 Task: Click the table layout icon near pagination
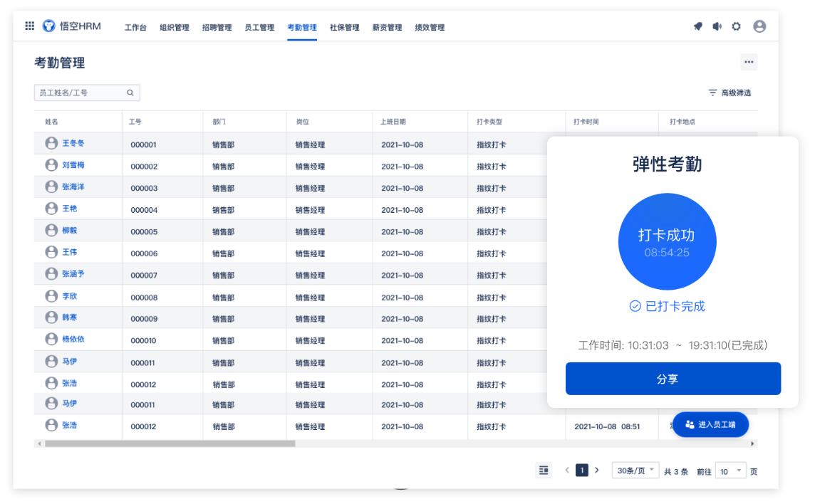(x=544, y=470)
